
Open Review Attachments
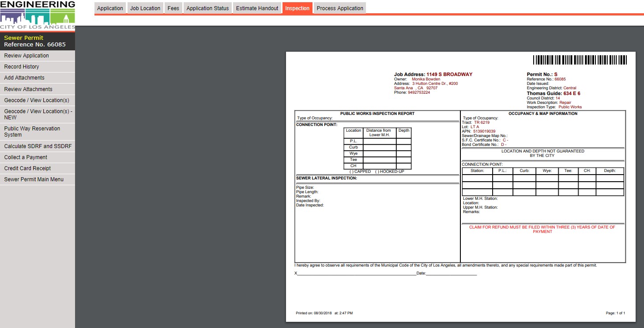point(38,89)
